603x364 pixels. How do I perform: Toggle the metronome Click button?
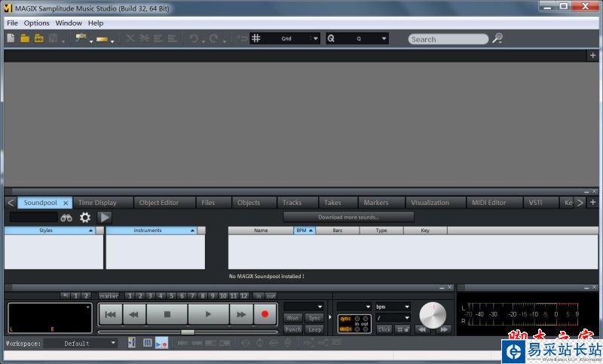384,329
